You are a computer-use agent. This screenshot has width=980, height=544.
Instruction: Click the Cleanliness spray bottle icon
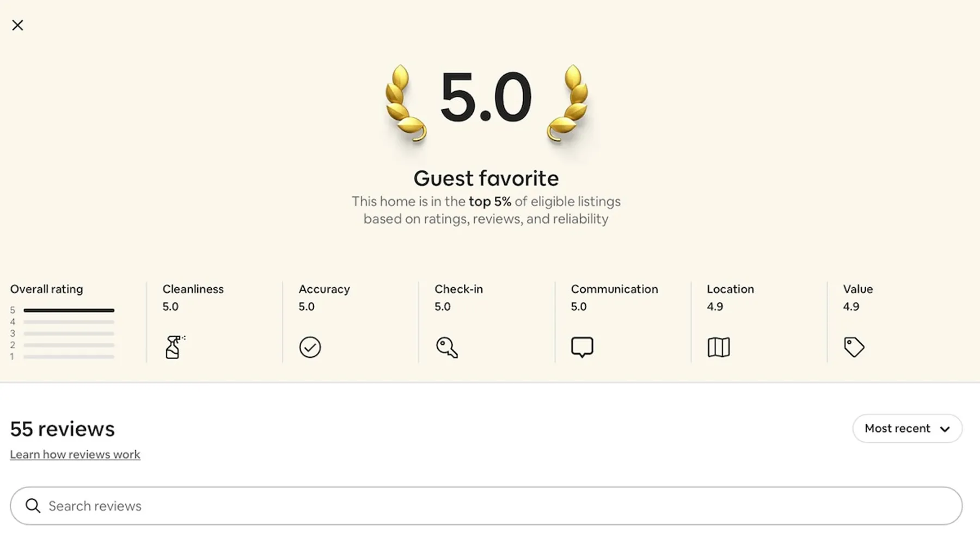[174, 347]
